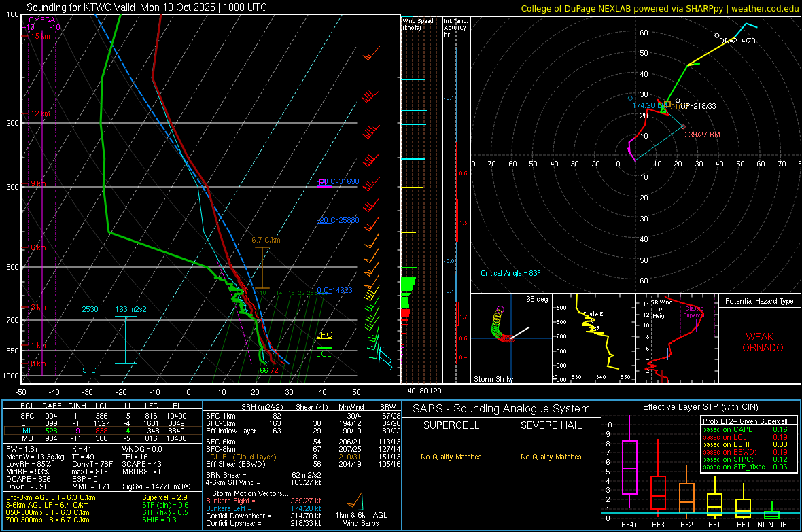Click the Storm Slinky spiral of circles
Screen dimensions: 802x532
tap(501, 325)
